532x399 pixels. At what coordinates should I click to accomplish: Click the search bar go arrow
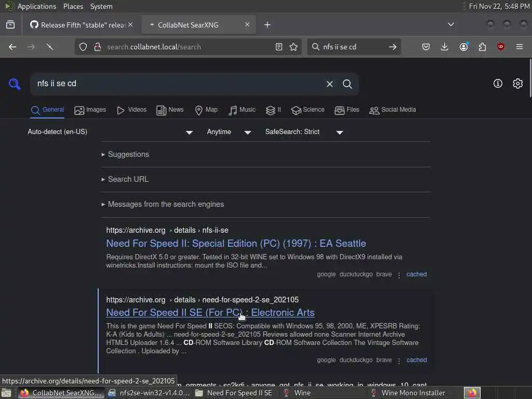393,47
